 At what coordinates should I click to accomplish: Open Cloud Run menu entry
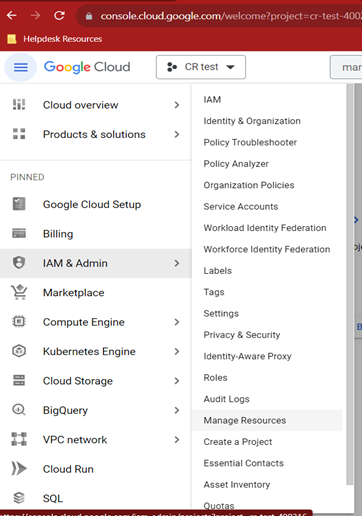tap(96, 469)
